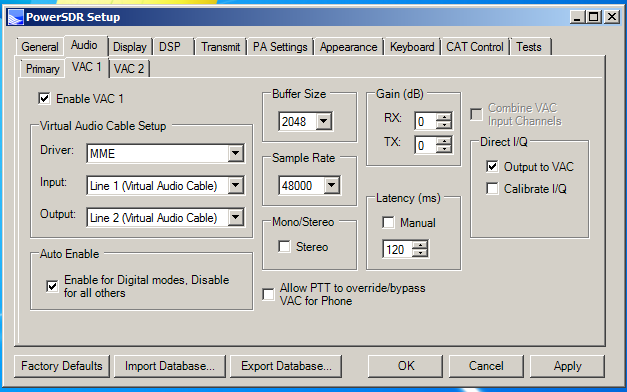Switch to VAC 2 sub-tab
627x392 pixels.
129,69
